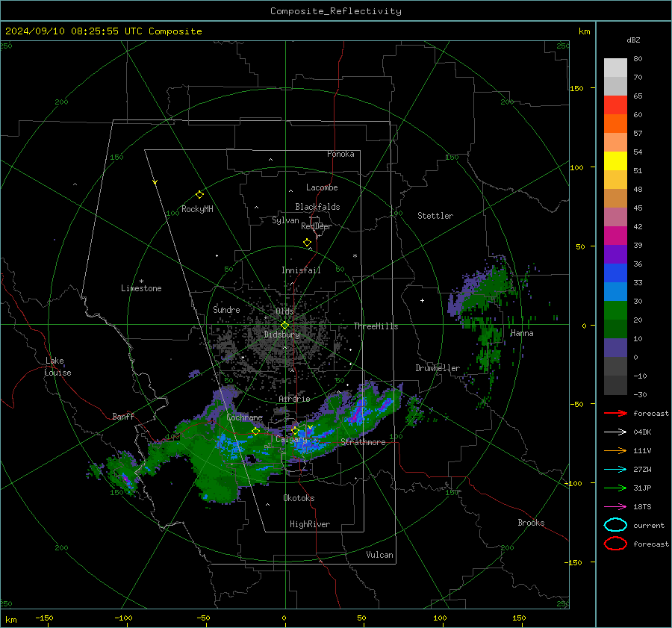The width and height of the screenshot is (672, 628).
Task: Click the ThreeHills town label
Action: [x=376, y=326]
